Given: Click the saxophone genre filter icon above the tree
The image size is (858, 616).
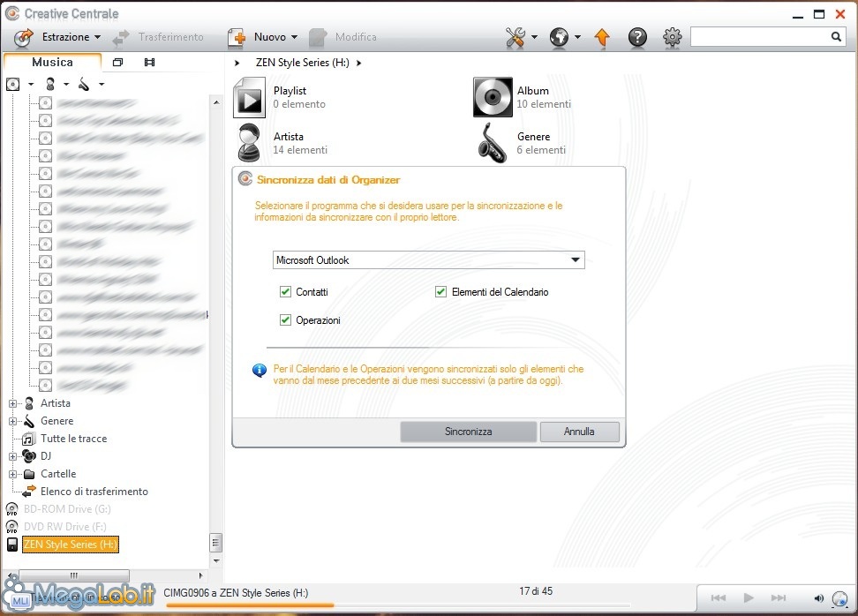Looking at the screenshot, I should (84, 84).
